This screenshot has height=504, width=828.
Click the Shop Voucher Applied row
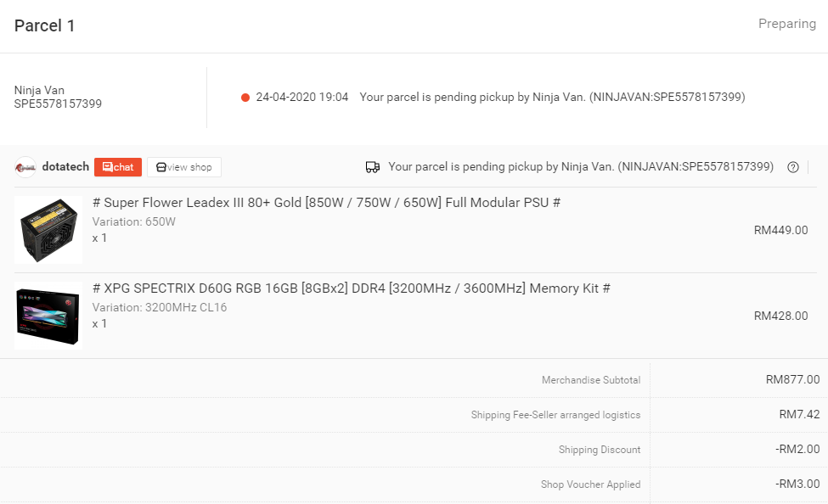click(414, 484)
